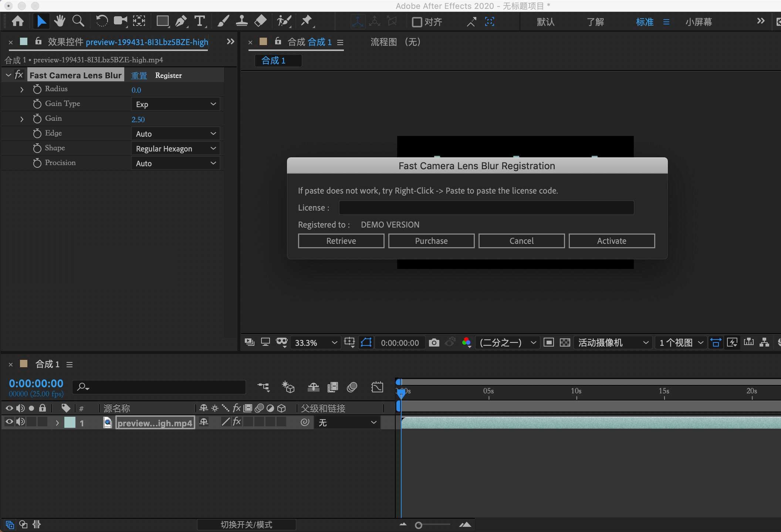
Task: Select the Clone Stamp tool
Action: [241, 21]
